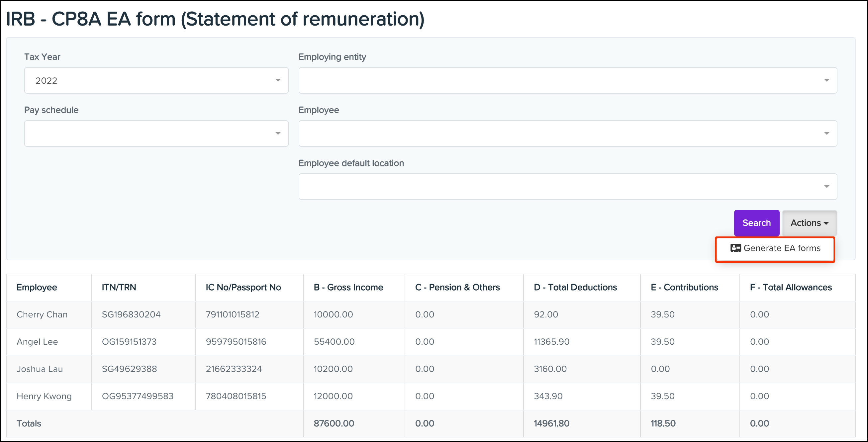The width and height of the screenshot is (868, 442).
Task: Click the Totals row gross income 87600.00
Action: [x=333, y=423]
